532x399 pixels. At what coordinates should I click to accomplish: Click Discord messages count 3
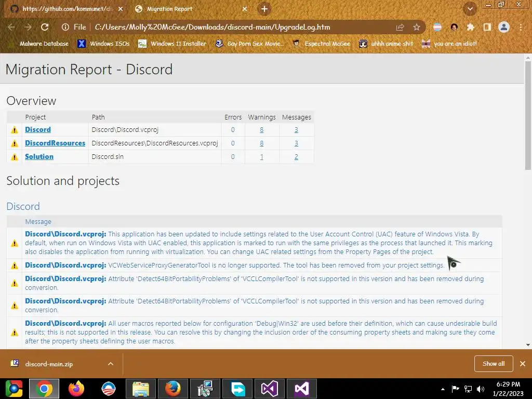click(296, 129)
